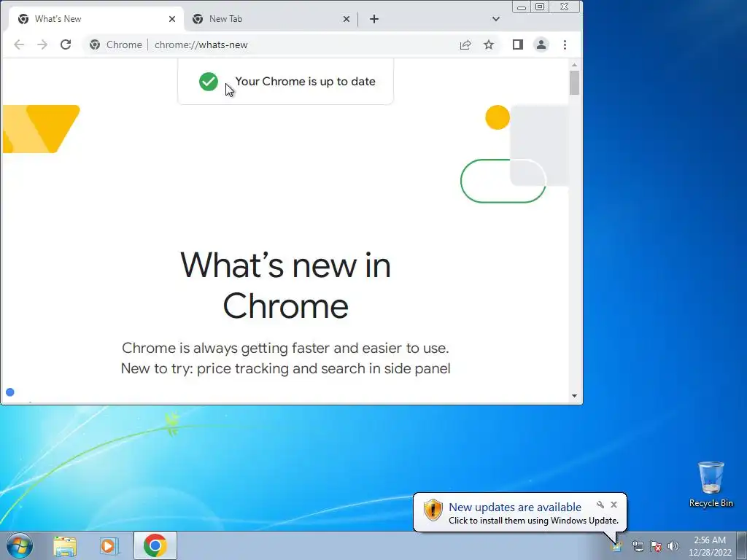Click the Windows Update tray icon
This screenshot has width=747, height=560.
pos(617,546)
